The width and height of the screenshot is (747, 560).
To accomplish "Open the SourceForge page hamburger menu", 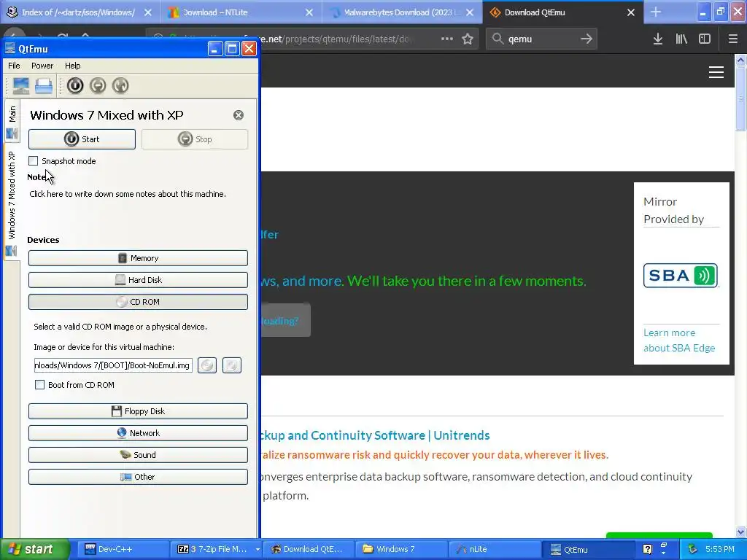I will click(x=716, y=72).
